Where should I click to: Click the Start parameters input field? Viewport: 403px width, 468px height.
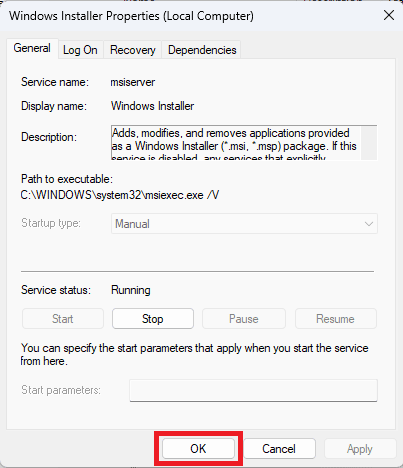point(253,390)
